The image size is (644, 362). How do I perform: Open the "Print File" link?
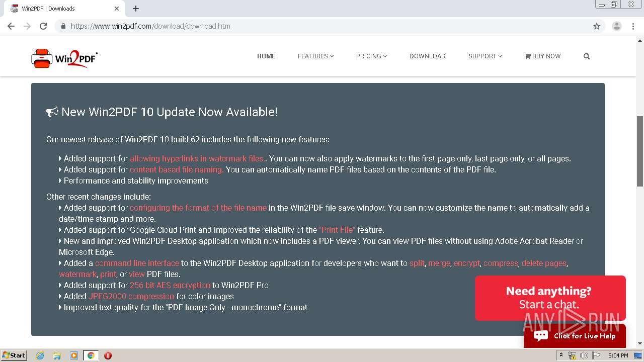(337, 230)
